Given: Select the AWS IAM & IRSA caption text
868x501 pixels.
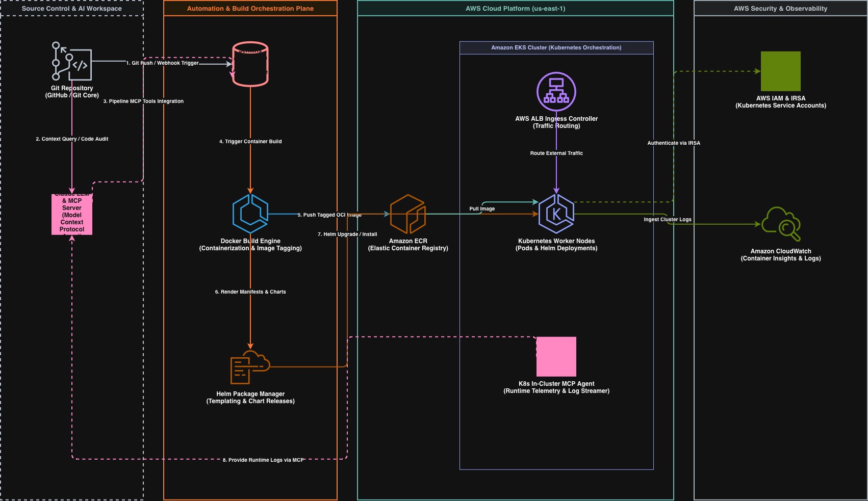Looking at the screenshot, I should 781,102.
